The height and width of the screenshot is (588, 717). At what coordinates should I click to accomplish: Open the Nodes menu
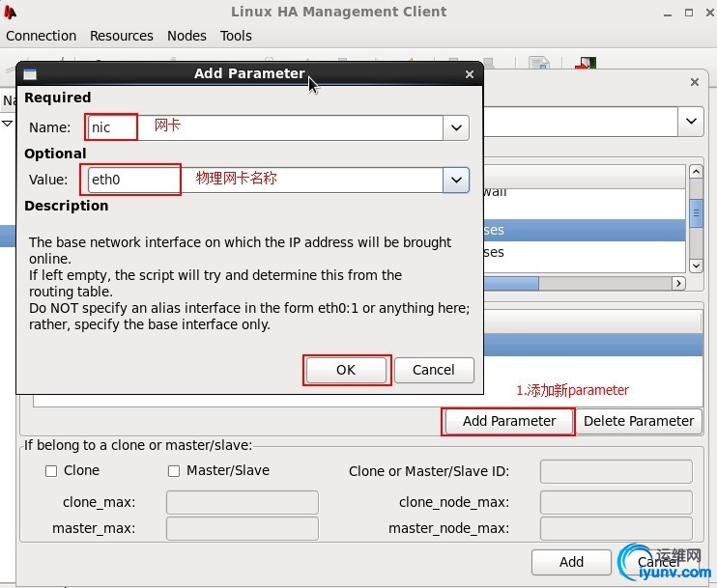click(x=186, y=36)
